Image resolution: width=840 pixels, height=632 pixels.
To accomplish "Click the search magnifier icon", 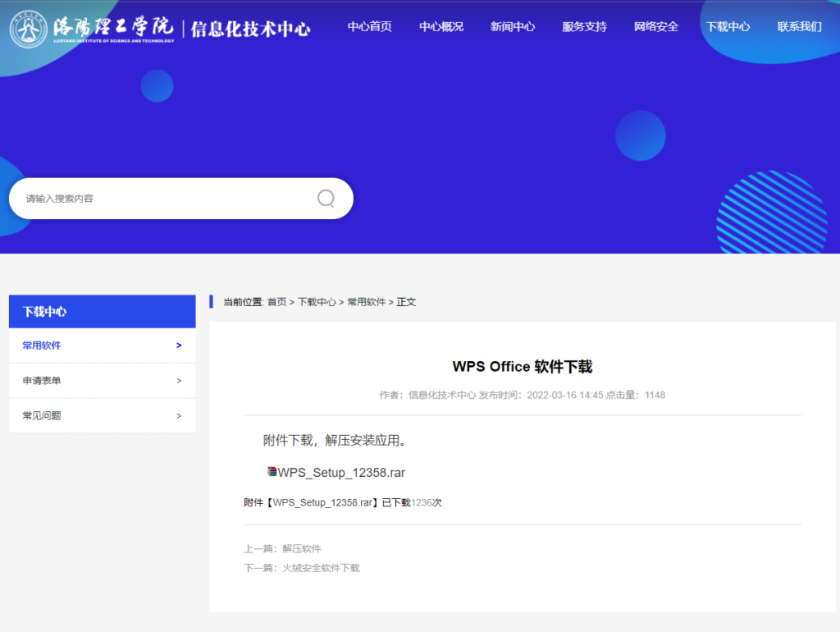I will click(326, 199).
